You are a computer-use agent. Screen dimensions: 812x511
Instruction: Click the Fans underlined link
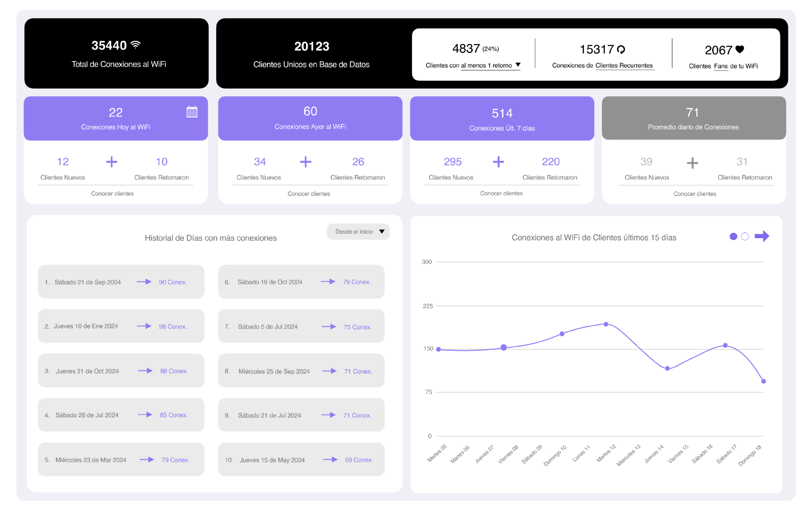point(721,66)
